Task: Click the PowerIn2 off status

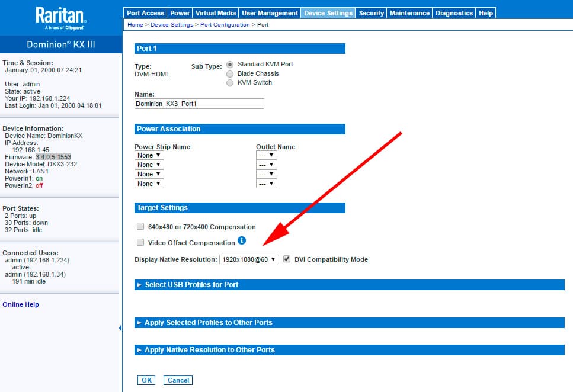Action: pos(39,185)
